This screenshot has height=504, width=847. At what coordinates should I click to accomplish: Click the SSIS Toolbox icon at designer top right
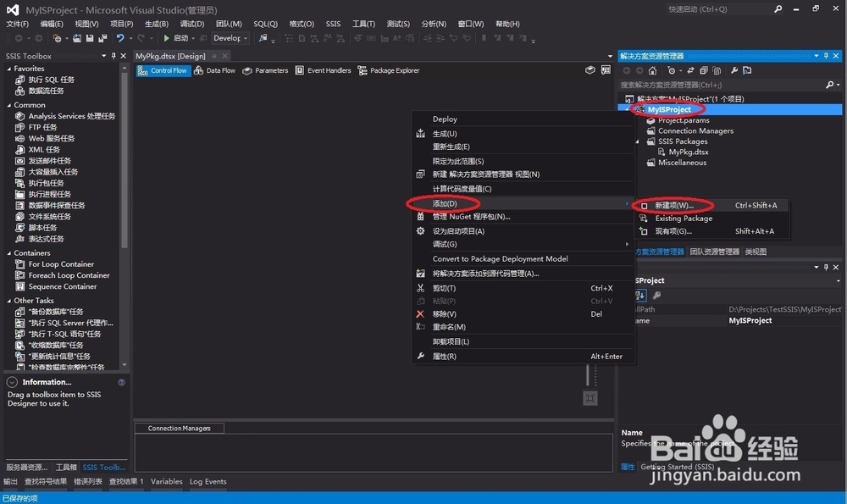tap(590, 70)
